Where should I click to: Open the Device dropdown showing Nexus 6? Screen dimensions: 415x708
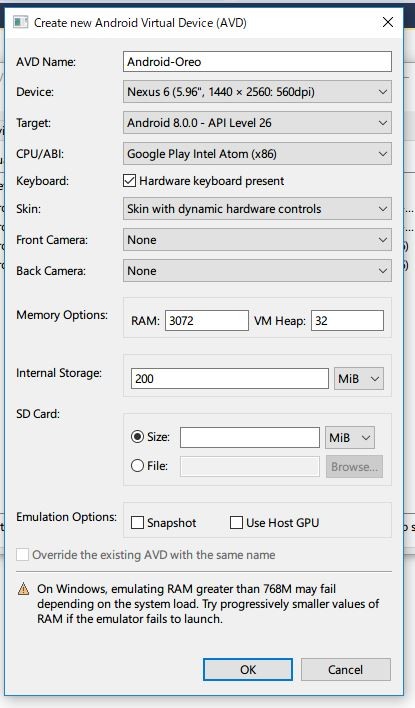[257, 92]
